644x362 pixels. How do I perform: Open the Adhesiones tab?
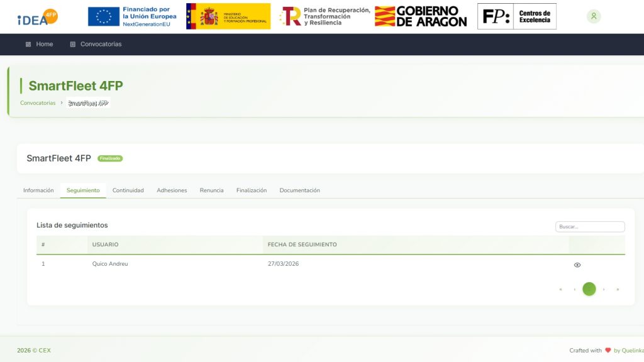(172, 190)
